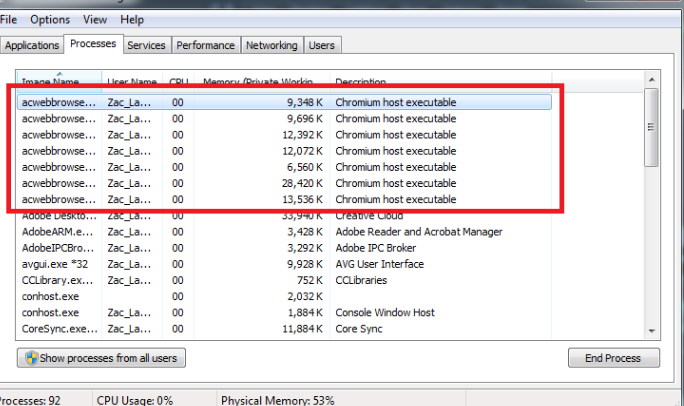This screenshot has height=406, width=684.
Task: Open the File menu
Action: [x=8, y=19]
